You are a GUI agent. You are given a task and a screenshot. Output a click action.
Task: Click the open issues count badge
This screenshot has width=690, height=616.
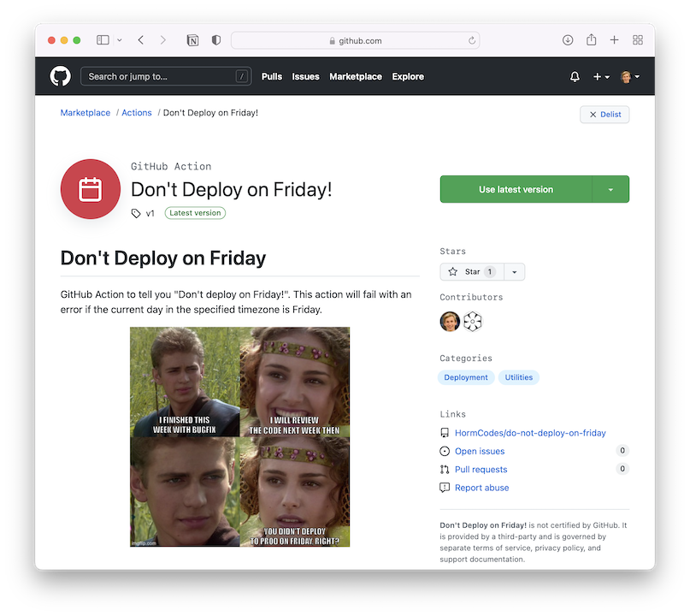click(x=622, y=450)
